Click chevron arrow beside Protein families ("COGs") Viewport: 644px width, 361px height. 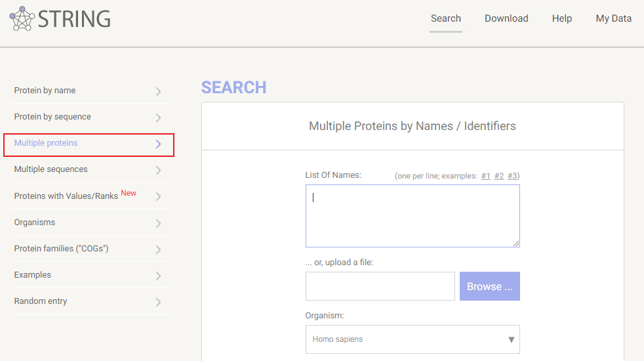tap(158, 249)
